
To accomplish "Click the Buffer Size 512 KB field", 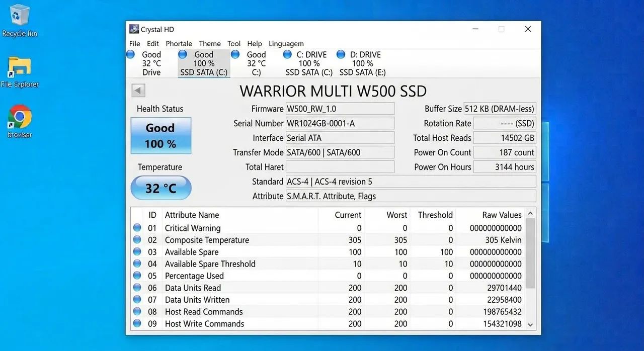I will (x=500, y=109).
